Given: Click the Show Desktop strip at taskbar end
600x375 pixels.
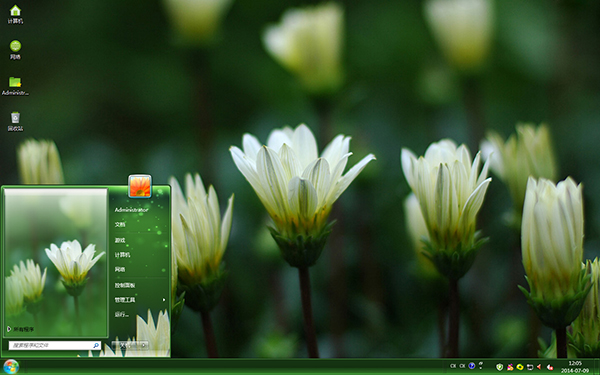Looking at the screenshot, I should pyautogui.click(x=597, y=367).
